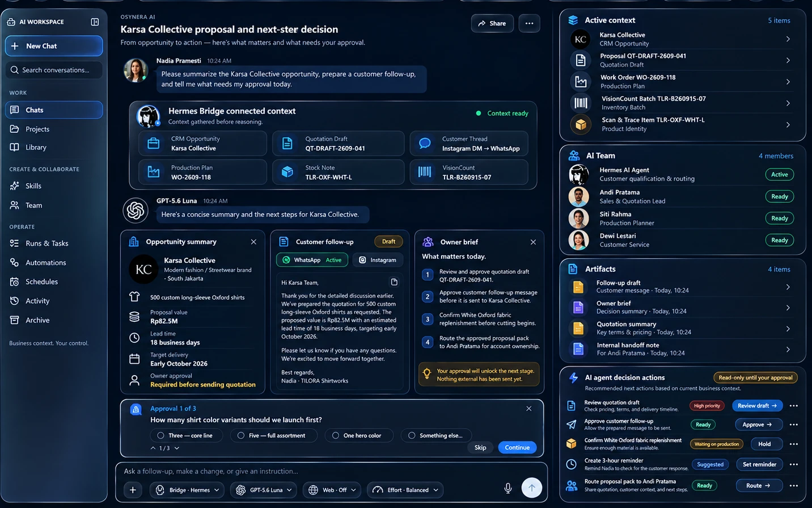Add attachment with the plus icon

click(133, 490)
